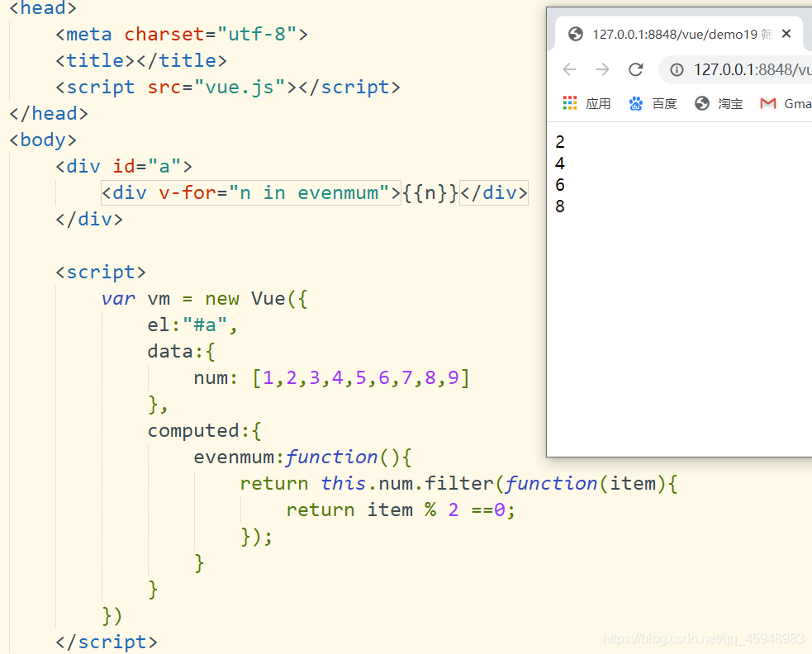The height and width of the screenshot is (654, 812).
Task: Click the closing script tag at bottom
Action: (x=107, y=642)
